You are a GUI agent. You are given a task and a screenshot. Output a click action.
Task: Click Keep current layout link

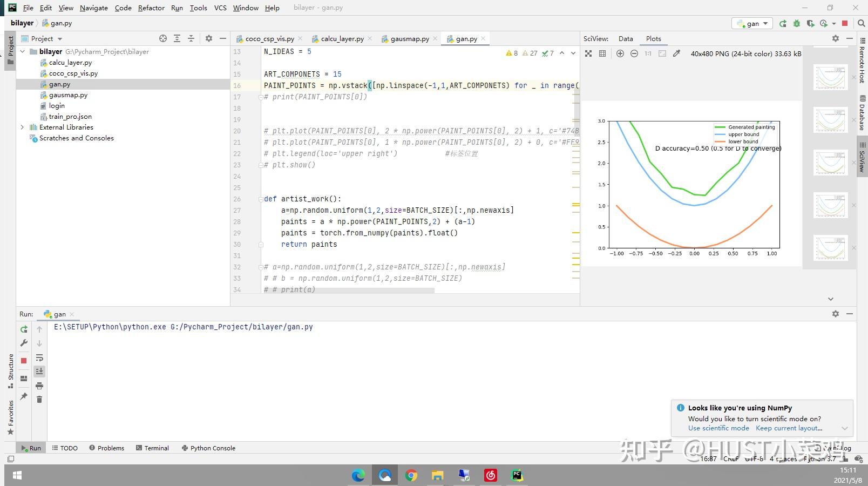click(789, 428)
